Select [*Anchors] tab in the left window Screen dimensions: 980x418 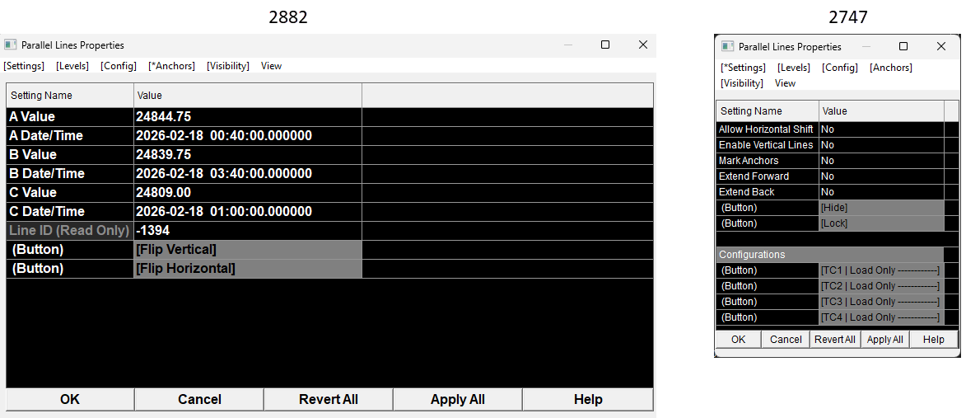[x=172, y=66]
